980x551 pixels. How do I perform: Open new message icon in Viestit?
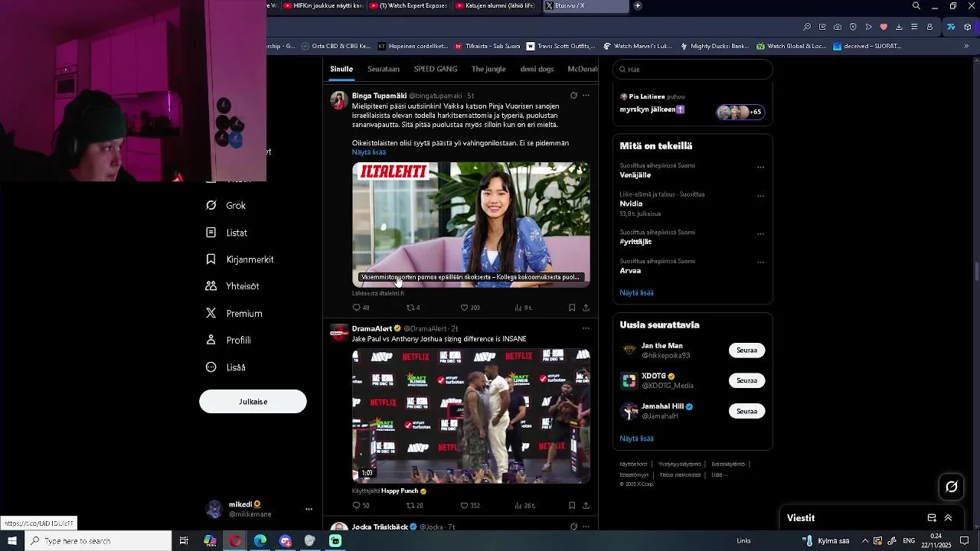pos(932,518)
